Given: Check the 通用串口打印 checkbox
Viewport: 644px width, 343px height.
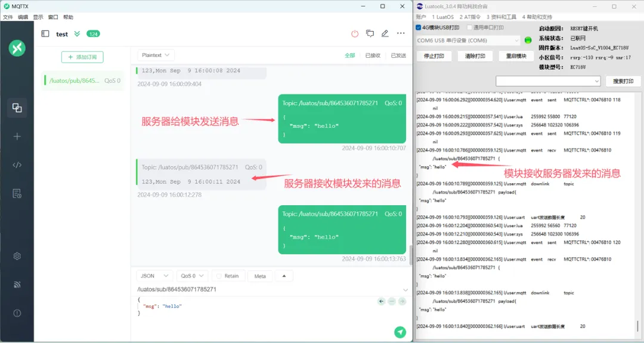Looking at the screenshot, I should [469, 27].
